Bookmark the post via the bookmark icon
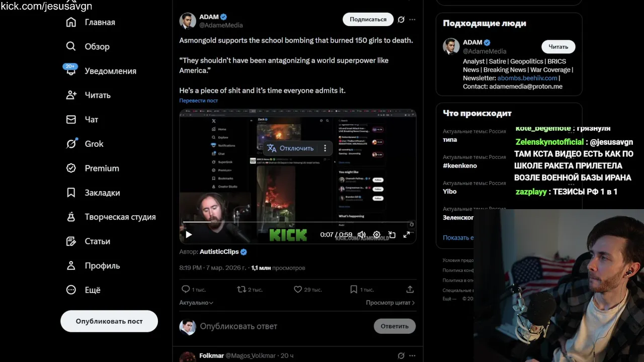 tap(354, 289)
